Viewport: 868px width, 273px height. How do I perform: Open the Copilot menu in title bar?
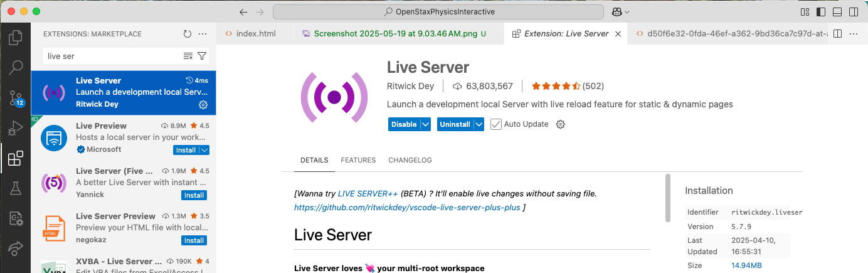[620, 12]
